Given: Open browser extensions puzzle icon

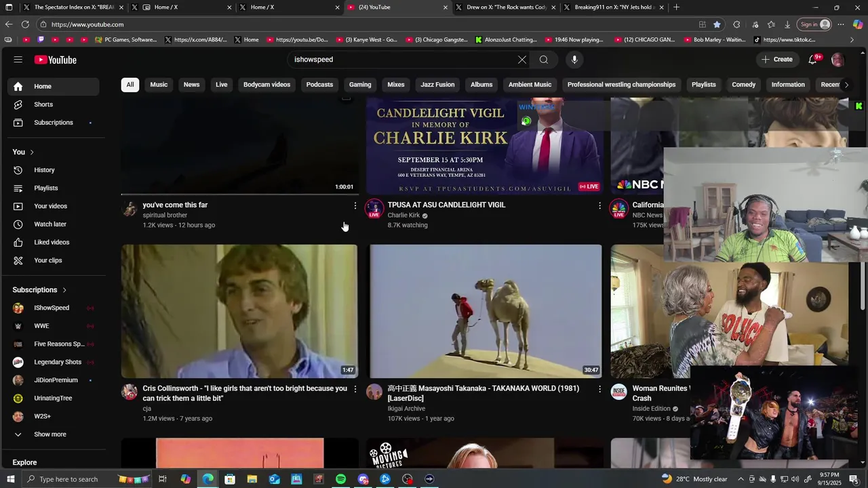Looking at the screenshot, I should click(x=736, y=24).
